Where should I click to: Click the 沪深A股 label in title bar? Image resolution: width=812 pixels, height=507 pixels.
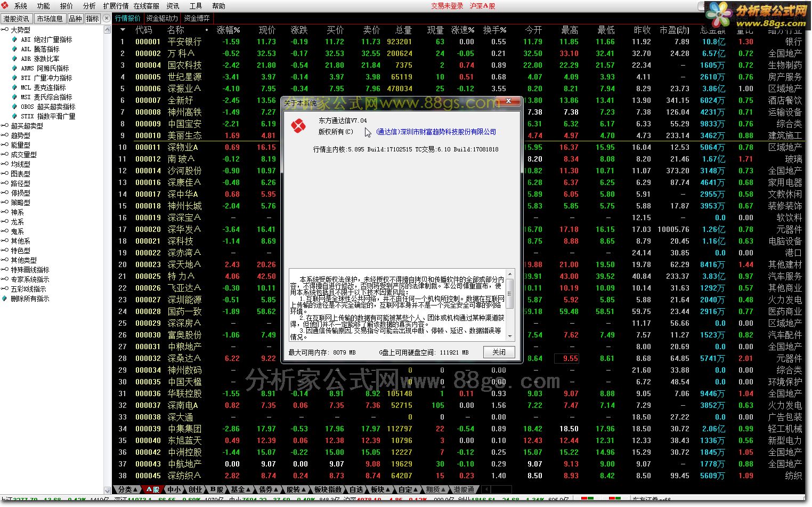click(x=483, y=6)
